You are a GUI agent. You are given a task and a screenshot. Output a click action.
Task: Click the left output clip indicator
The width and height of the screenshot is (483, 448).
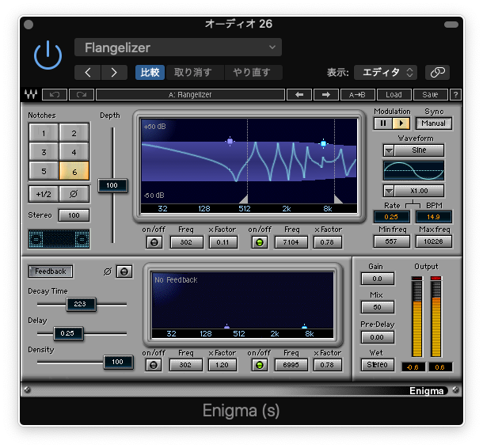tap(416, 278)
